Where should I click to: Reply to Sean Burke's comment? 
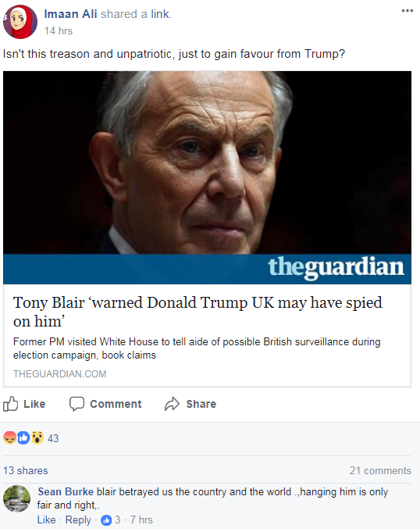[78, 520]
